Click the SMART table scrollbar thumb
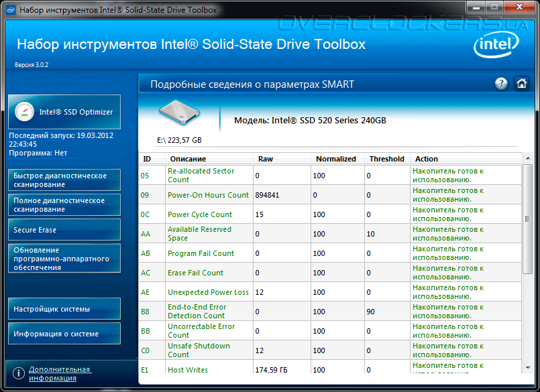The image size is (540, 392). [528, 219]
